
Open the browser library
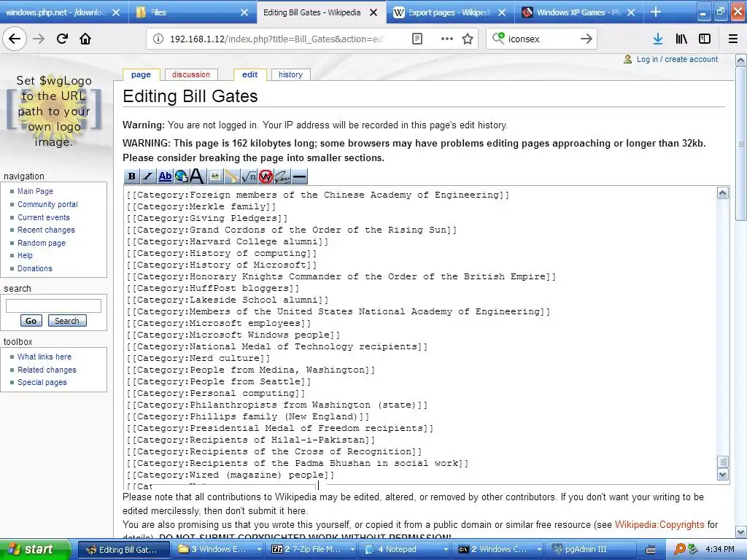click(x=681, y=39)
